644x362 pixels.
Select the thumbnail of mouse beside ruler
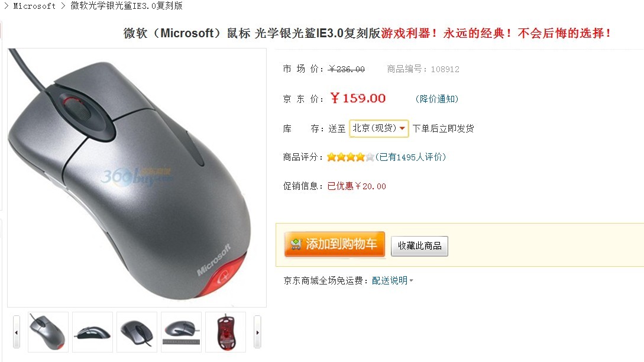point(181,332)
